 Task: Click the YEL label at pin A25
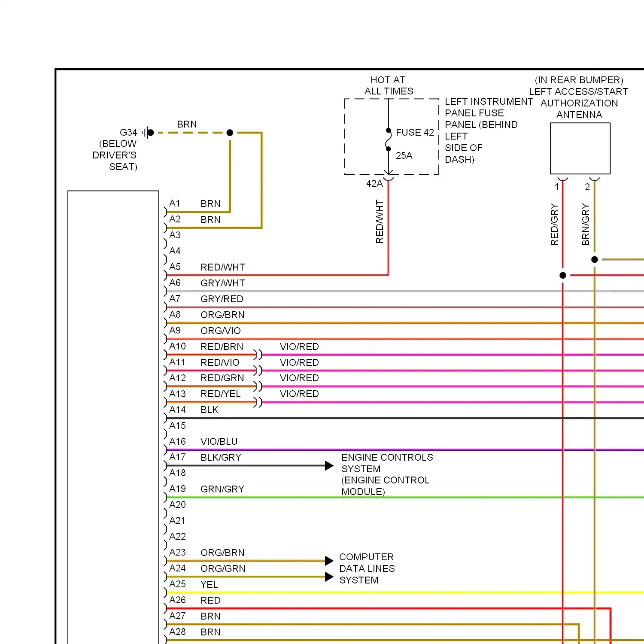point(209,584)
